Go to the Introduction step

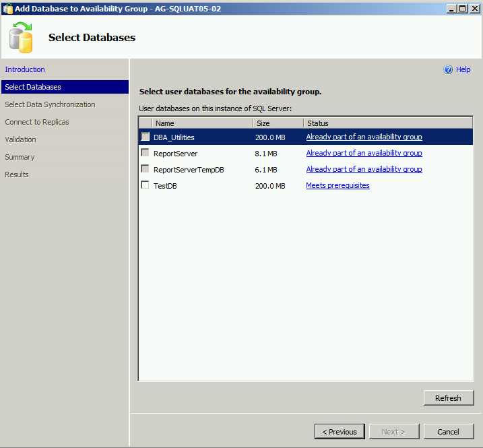pyautogui.click(x=25, y=69)
